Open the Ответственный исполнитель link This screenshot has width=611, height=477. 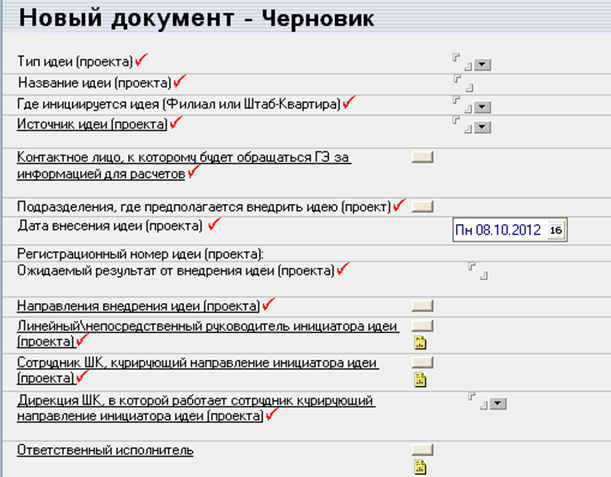click(105, 450)
